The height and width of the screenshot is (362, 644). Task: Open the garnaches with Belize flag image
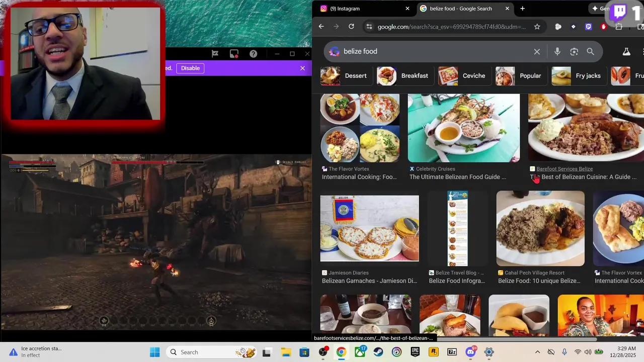[369, 228]
